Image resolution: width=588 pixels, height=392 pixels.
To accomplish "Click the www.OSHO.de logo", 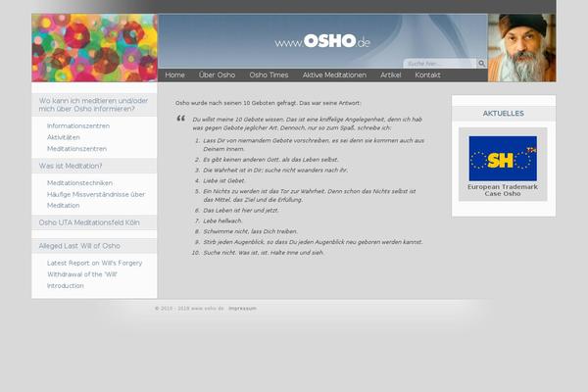I will (x=322, y=41).
